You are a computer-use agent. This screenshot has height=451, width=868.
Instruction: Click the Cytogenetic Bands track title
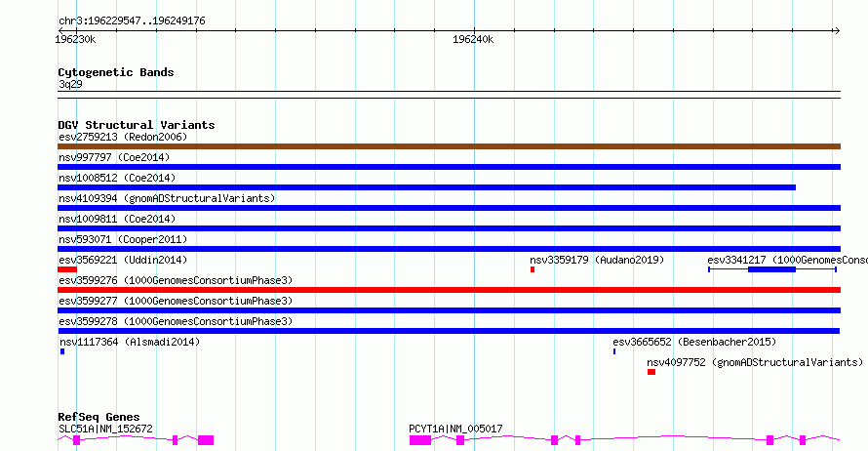(x=116, y=72)
